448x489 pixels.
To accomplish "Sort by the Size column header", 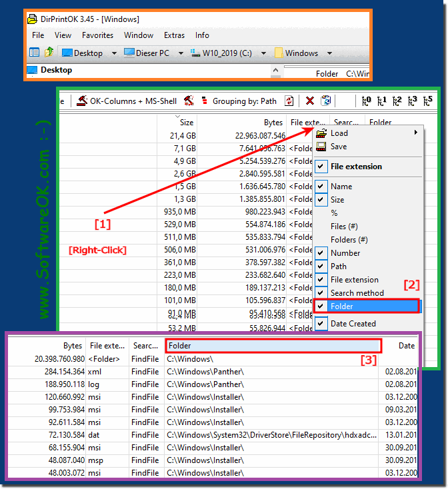I will (177, 123).
